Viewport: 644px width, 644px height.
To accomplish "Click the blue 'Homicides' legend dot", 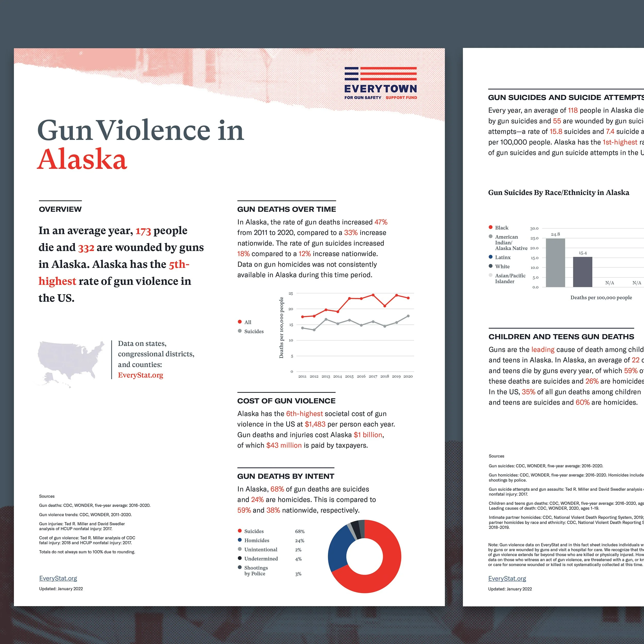I will click(x=240, y=540).
